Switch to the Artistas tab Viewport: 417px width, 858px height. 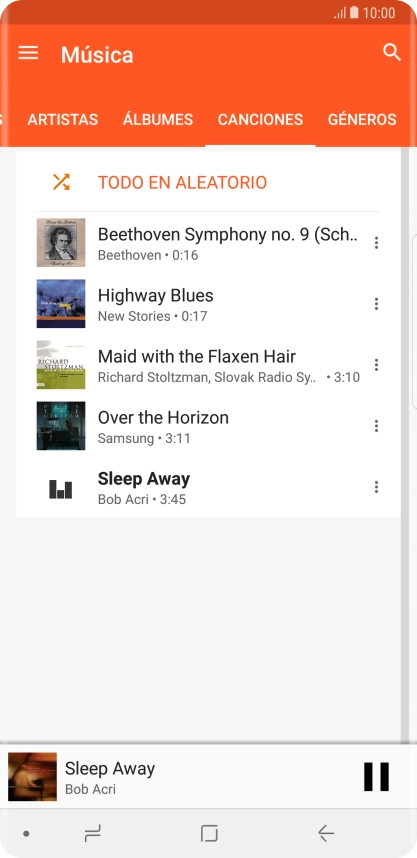point(63,119)
